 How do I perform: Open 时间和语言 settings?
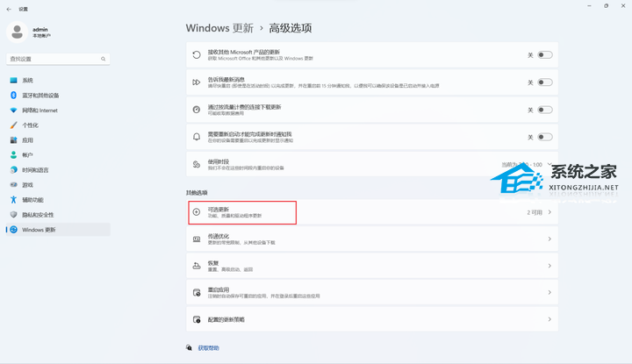[x=58, y=170]
